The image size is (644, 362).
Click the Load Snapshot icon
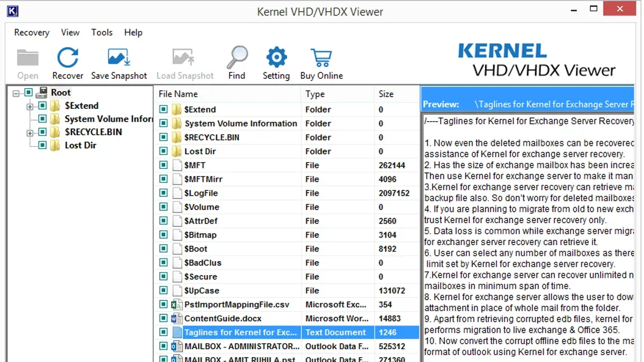coord(184,57)
